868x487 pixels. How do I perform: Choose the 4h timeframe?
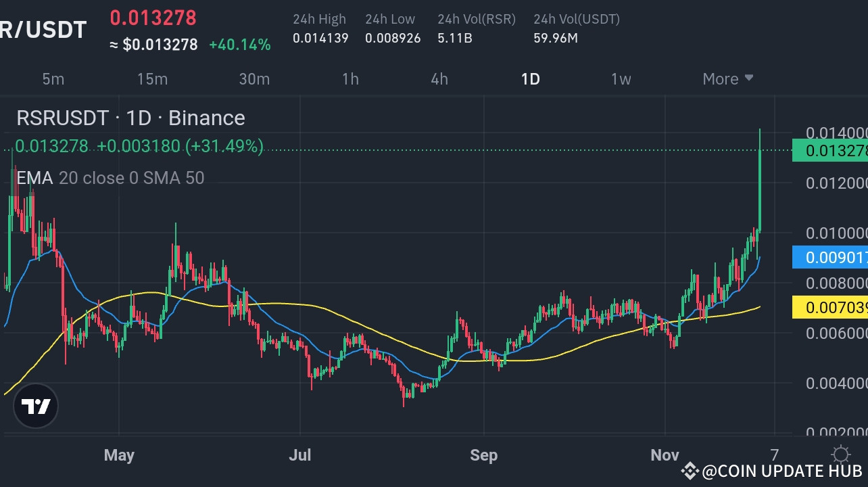click(x=438, y=78)
